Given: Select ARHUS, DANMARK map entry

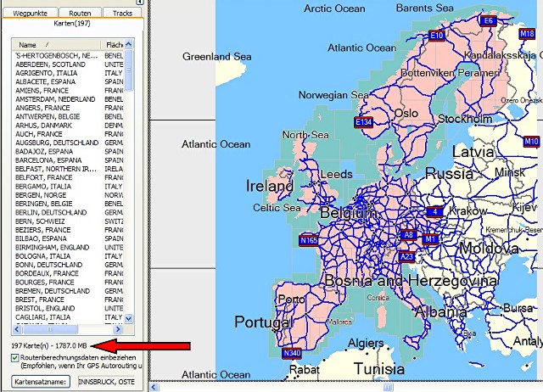Looking at the screenshot, I should pos(68,126).
